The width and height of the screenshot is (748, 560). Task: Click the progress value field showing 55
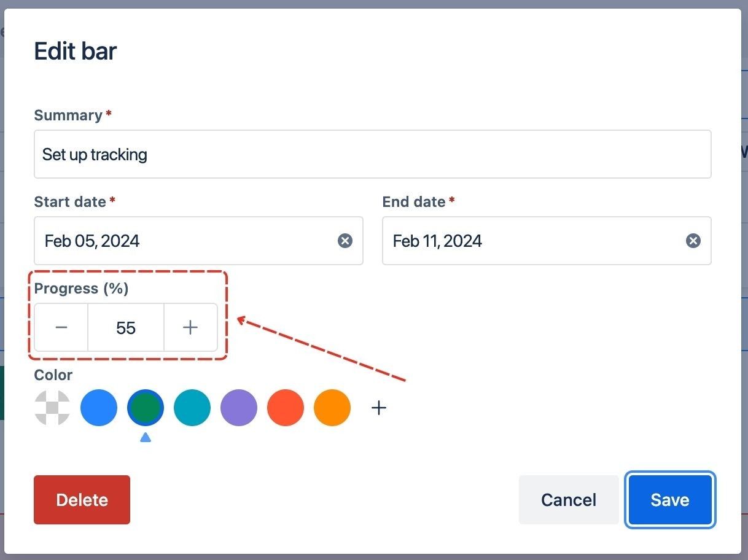click(126, 327)
